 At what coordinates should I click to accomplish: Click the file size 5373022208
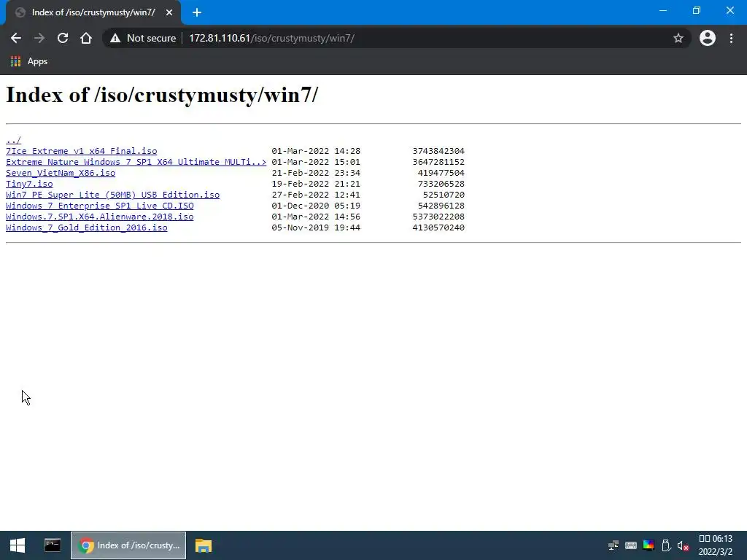click(438, 217)
